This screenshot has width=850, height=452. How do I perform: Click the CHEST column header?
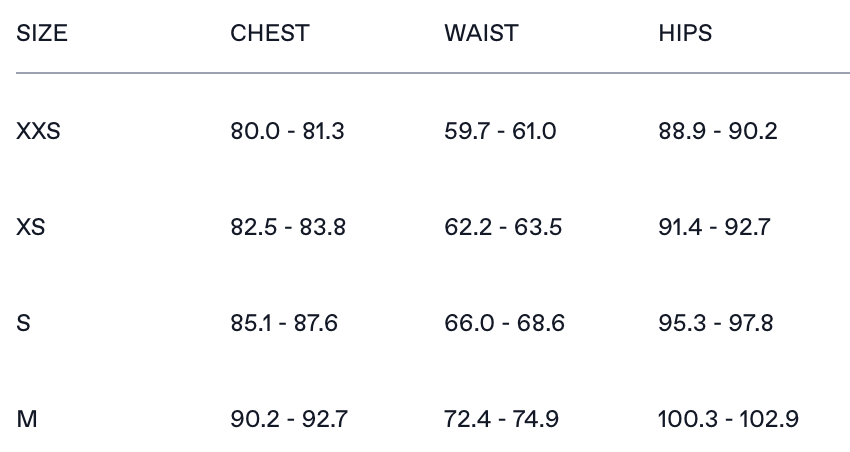(x=269, y=33)
